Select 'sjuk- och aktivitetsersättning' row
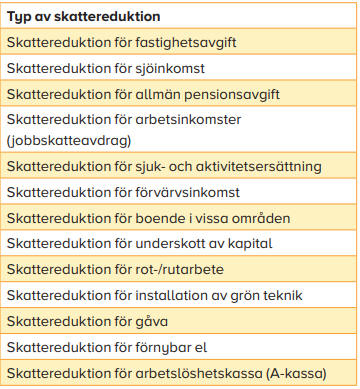The height and width of the screenshot is (389, 360). point(179,166)
